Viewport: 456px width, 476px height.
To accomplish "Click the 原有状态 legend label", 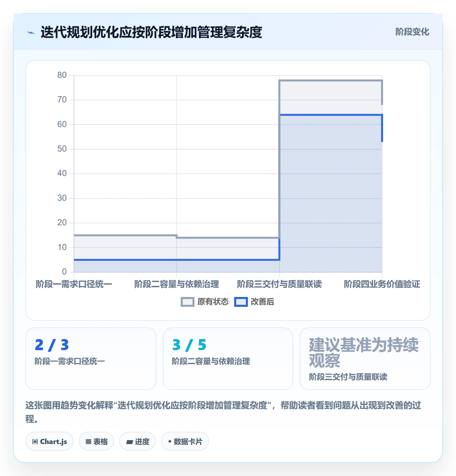I will point(213,302).
